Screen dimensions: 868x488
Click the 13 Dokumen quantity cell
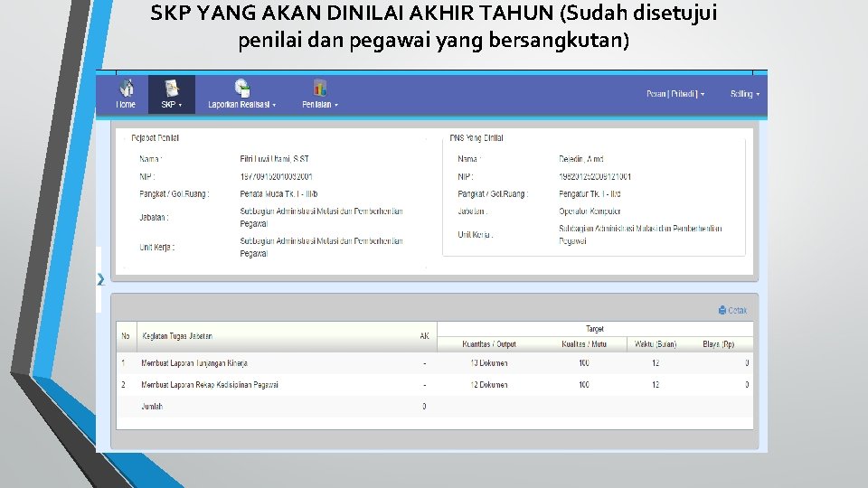click(489, 363)
